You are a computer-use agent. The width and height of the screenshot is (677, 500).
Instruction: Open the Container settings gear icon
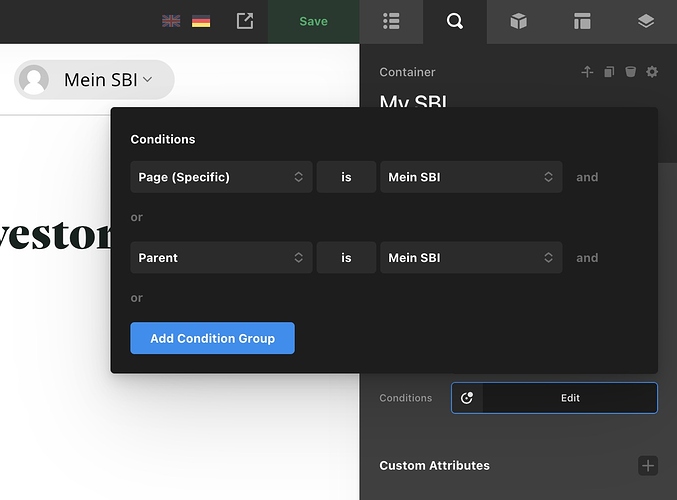(x=652, y=72)
